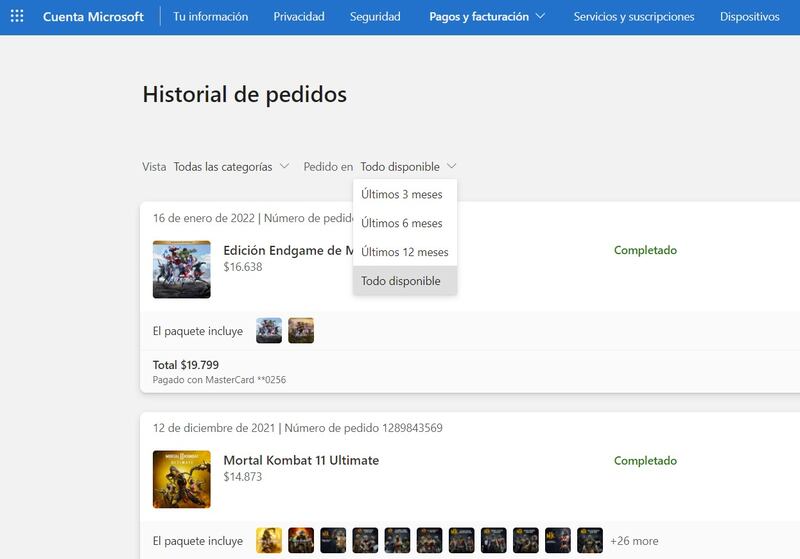Viewport: 800px width, 559px height.
Task: Click second Mortal Kombat package content icon
Action: pyautogui.click(x=301, y=541)
